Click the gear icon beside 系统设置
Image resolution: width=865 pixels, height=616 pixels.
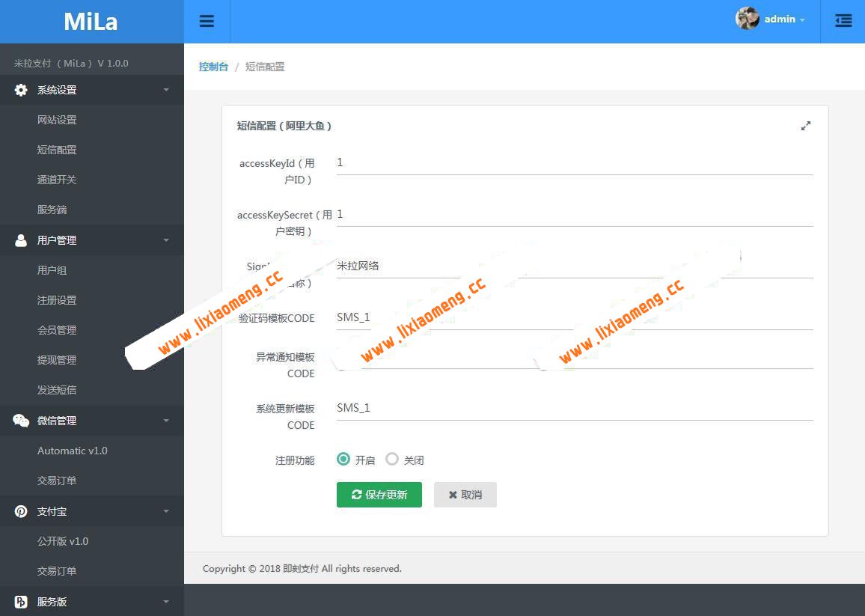(20, 90)
